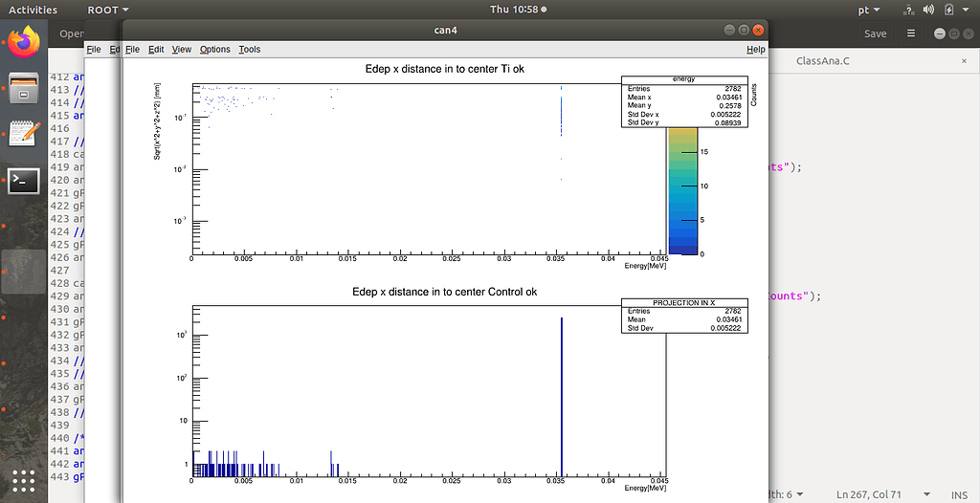
Task: Open the gedit hamburger menu
Action: [x=911, y=33]
